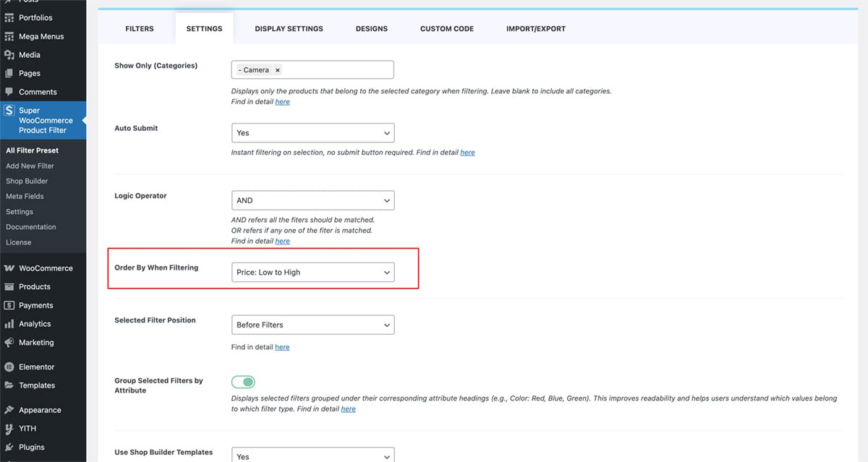Open Analytics menu label
868x462 pixels.
pos(35,324)
